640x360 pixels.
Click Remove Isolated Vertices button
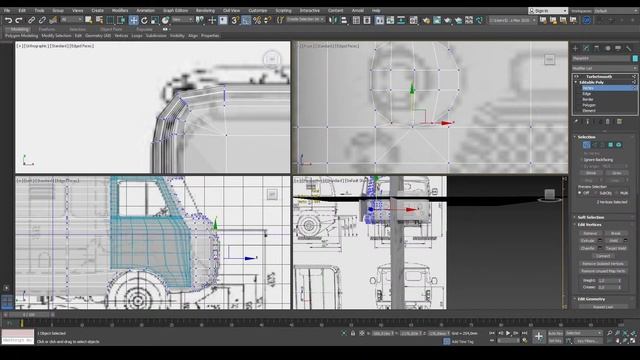point(603,264)
